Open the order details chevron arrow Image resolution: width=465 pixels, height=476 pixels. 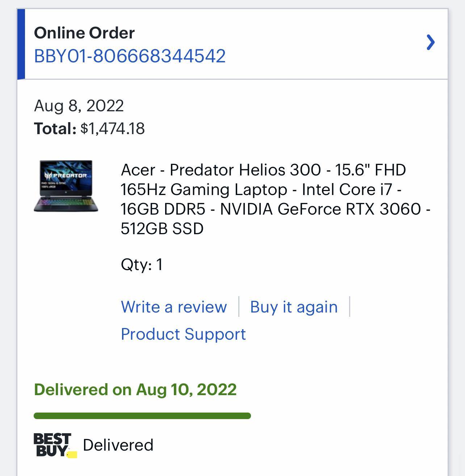(431, 42)
